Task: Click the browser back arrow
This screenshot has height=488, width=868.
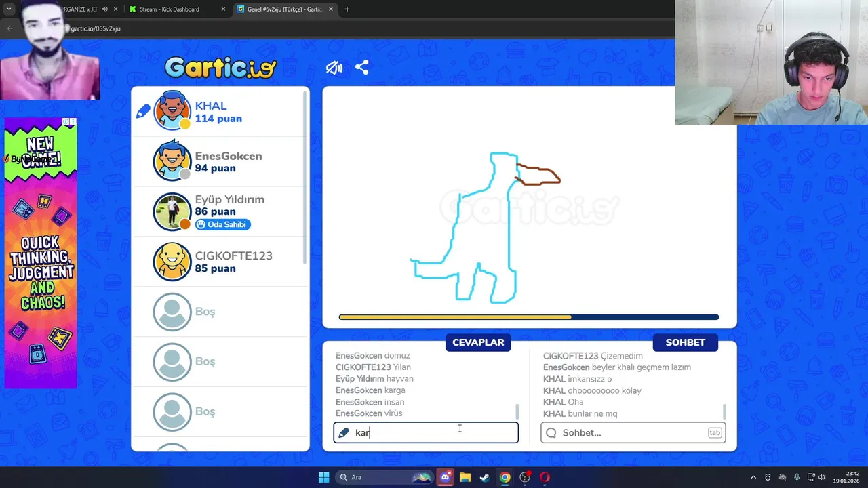Action: coord(9,28)
